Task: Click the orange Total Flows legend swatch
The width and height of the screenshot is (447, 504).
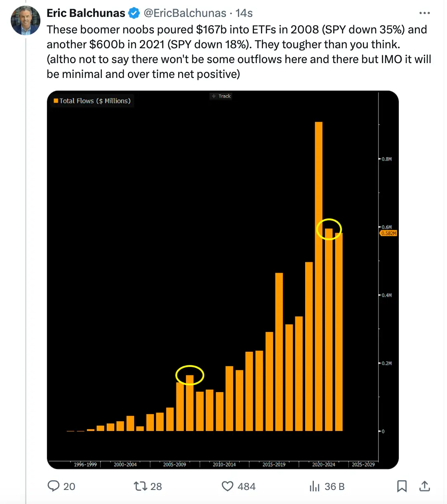Action: click(x=56, y=101)
